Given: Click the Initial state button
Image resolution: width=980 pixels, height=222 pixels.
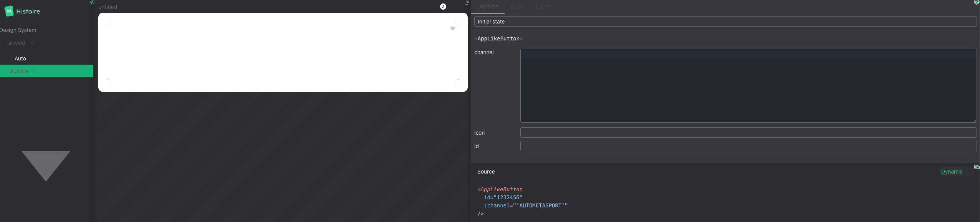Looking at the screenshot, I should [725, 22].
